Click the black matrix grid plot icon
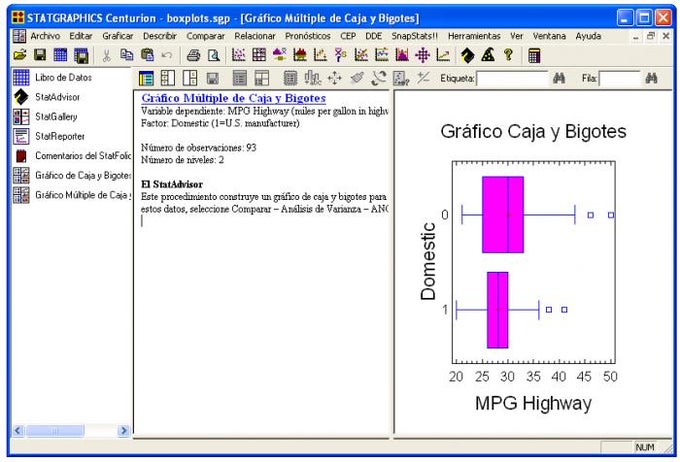 coord(259,55)
